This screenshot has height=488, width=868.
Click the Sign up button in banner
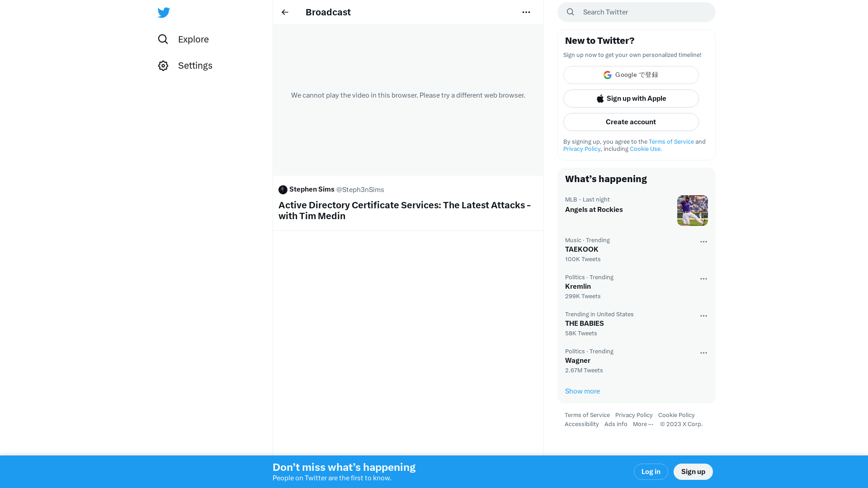click(x=693, y=472)
